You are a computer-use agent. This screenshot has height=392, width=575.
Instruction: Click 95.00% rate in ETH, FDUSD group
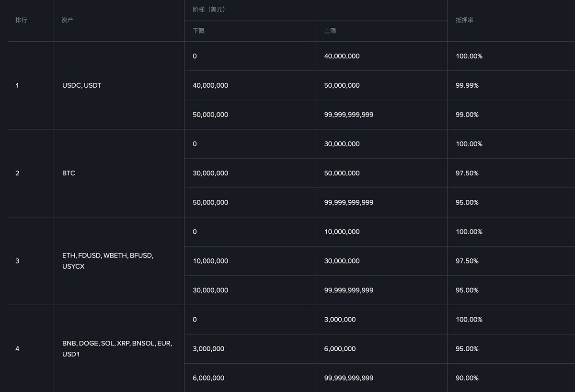[467, 290]
